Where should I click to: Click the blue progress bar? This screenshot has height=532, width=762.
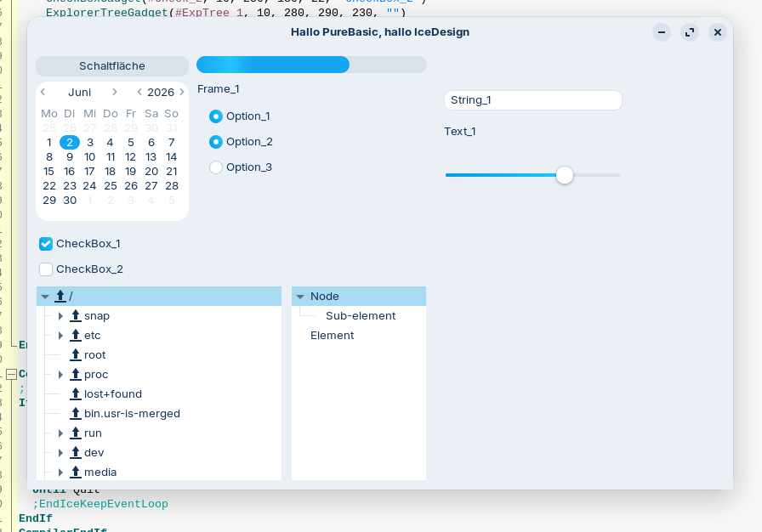coord(311,65)
